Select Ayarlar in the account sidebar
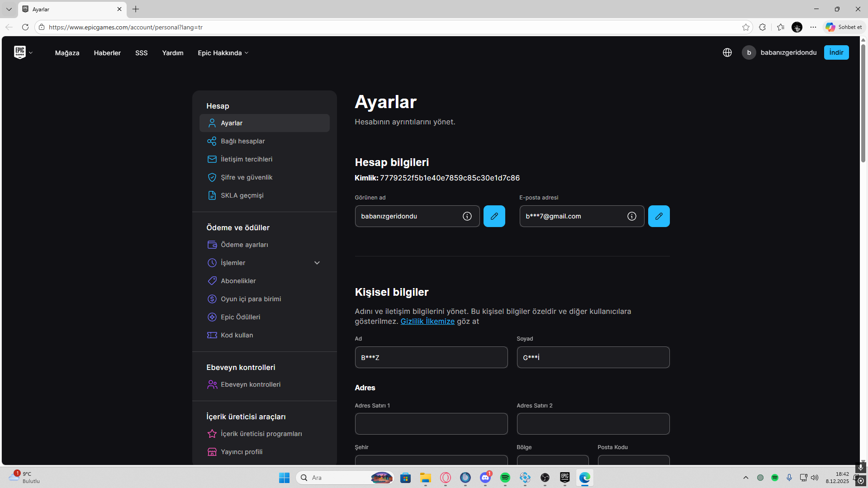868x488 pixels. [265, 123]
